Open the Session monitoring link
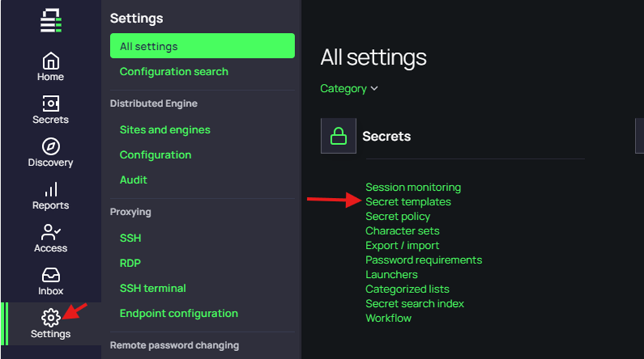 tap(413, 187)
